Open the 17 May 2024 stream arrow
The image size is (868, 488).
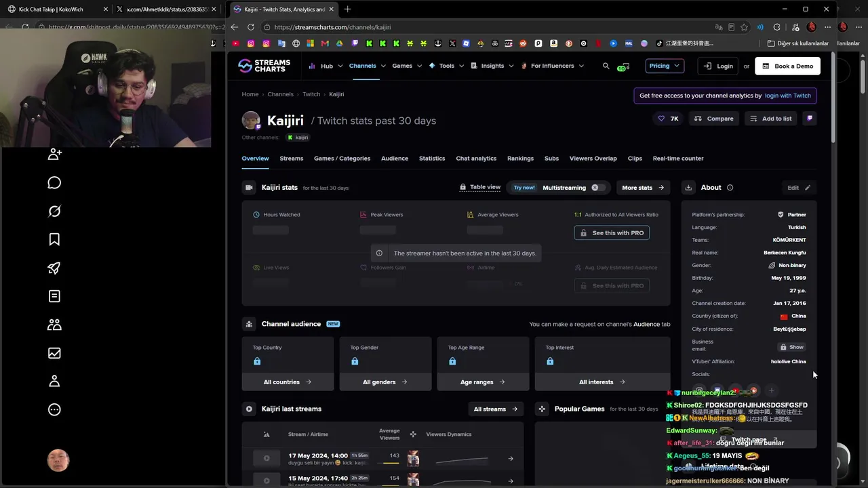pyautogui.click(x=511, y=459)
